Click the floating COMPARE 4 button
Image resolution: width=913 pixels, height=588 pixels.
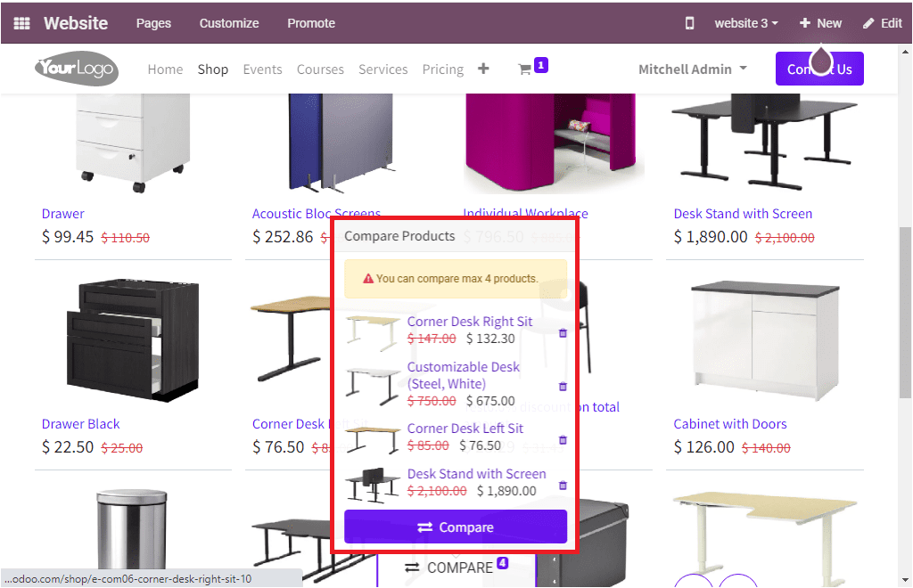pyautogui.click(x=456, y=567)
